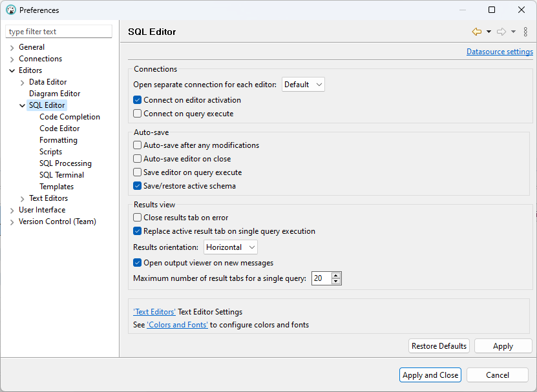Collapse the SQL Editor tree node

[22, 105]
